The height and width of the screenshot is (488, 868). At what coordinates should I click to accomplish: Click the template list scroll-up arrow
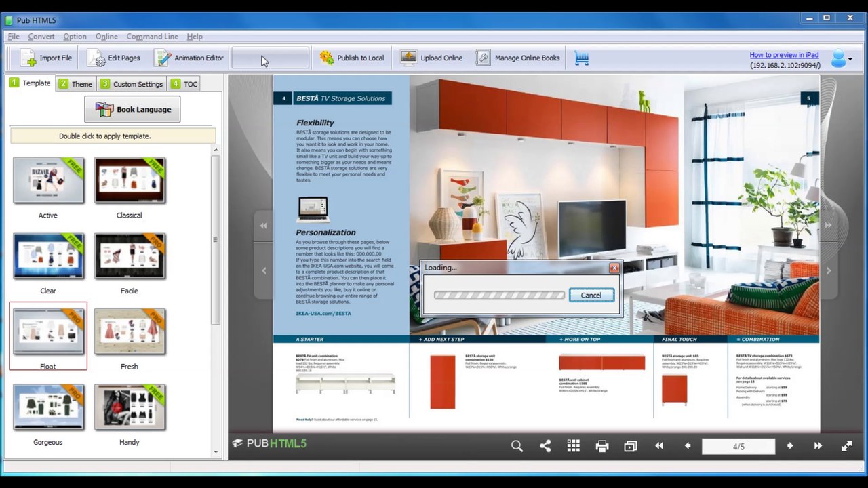216,150
